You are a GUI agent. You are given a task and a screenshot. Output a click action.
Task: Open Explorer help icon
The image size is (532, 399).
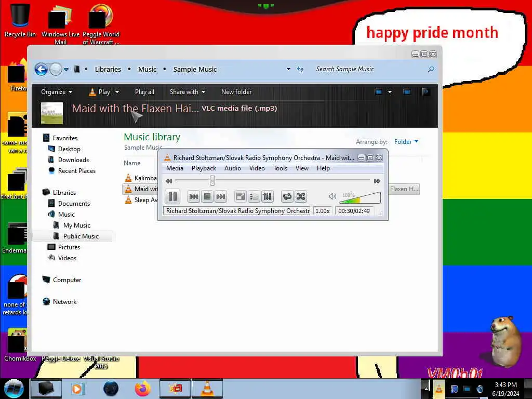pyautogui.click(x=425, y=91)
